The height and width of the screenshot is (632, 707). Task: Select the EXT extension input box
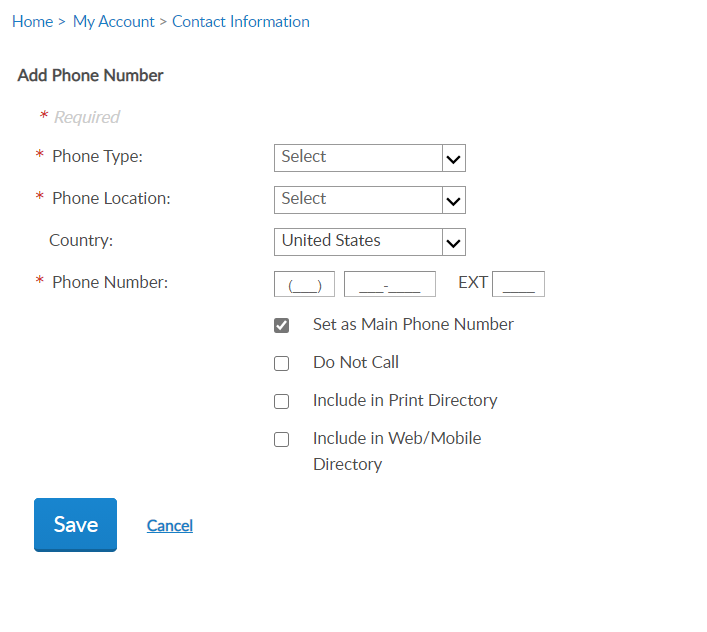518,284
